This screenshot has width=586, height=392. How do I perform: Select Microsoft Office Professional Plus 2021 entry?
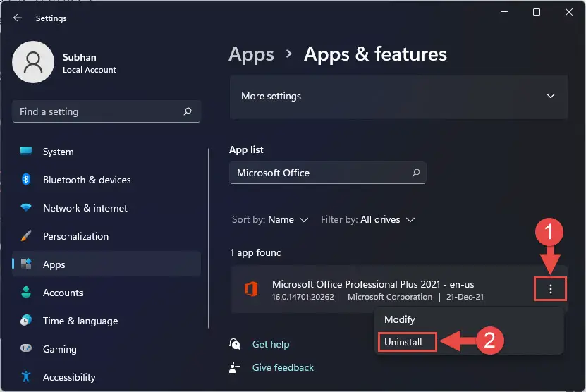[x=398, y=289]
